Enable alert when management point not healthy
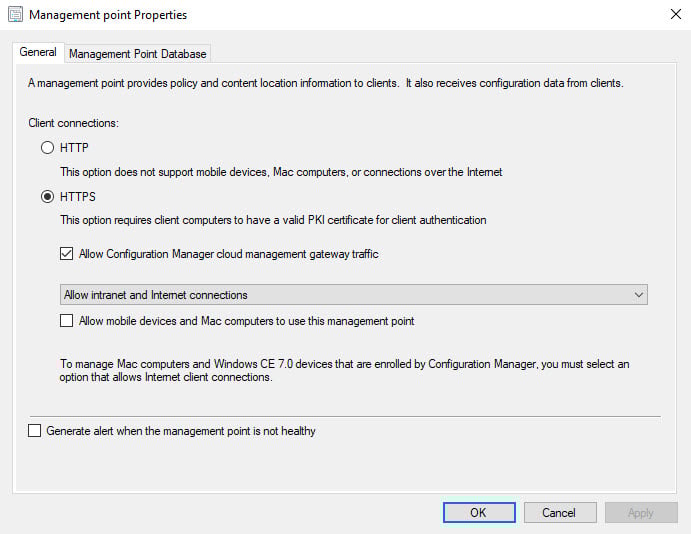691x534 pixels. [34, 430]
